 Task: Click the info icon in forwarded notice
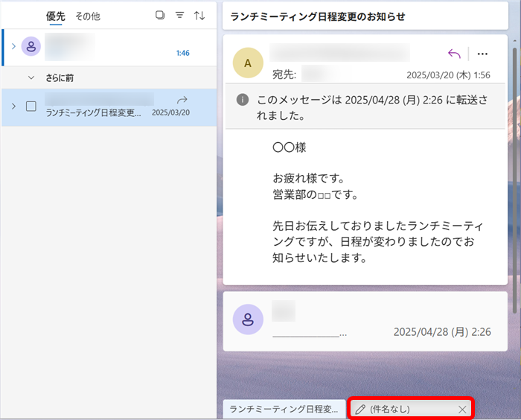(243, 100)
